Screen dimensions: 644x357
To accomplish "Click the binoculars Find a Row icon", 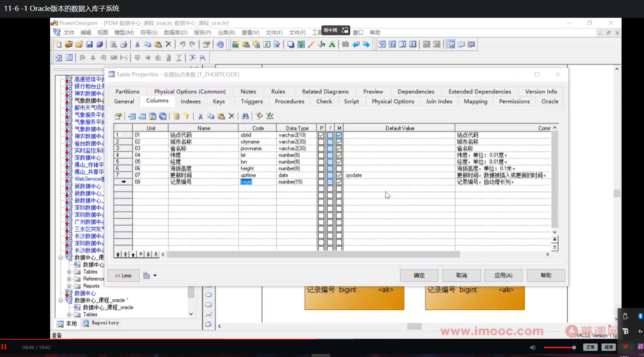I will click(x=245, y=116).
